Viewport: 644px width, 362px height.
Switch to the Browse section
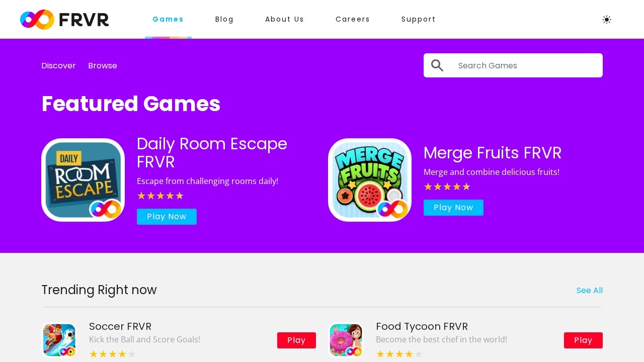[x=103, y=66]
